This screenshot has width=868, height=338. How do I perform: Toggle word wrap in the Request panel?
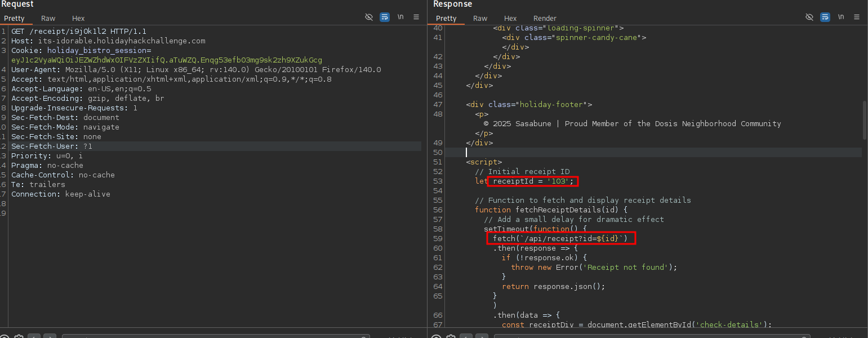[385, 17]
